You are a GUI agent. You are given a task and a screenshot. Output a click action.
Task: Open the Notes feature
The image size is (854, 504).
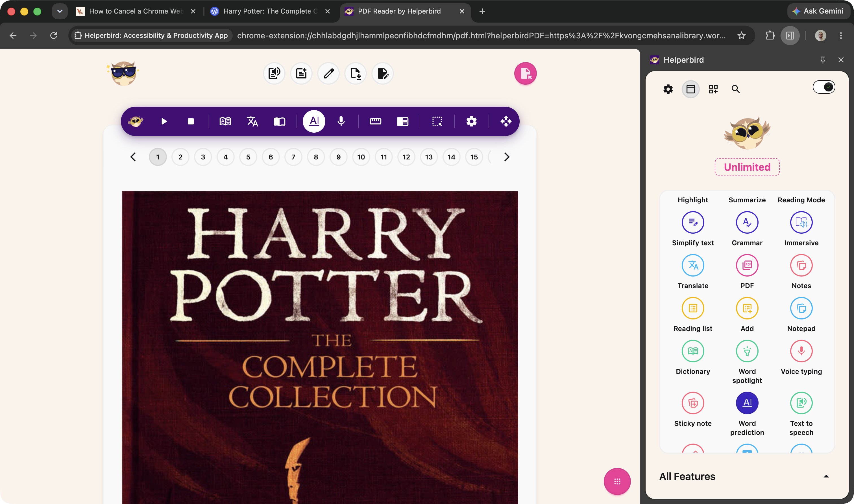pos(801,265)
